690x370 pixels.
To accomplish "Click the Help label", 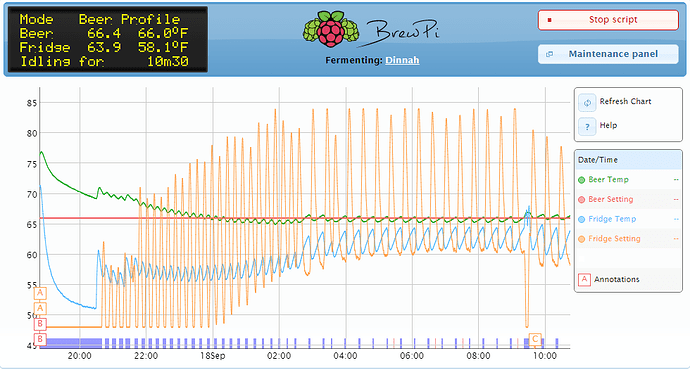I will coord(608,125).
